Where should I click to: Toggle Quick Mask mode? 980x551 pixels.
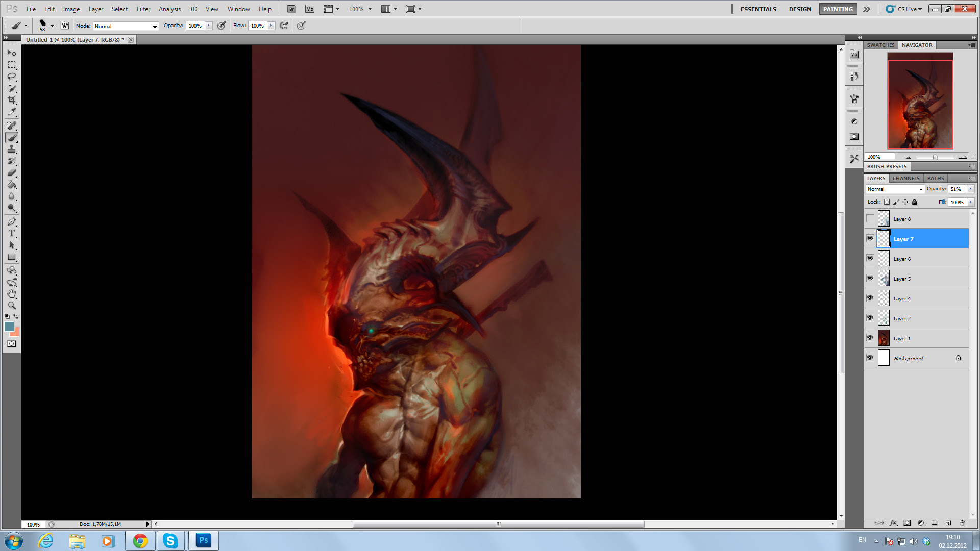(x=12, y=344)
